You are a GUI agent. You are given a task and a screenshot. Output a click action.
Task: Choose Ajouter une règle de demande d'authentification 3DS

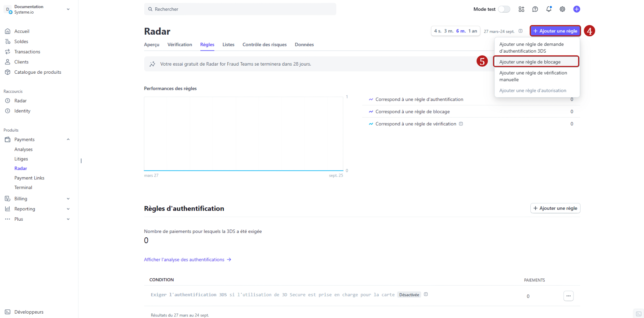(537, 48)
